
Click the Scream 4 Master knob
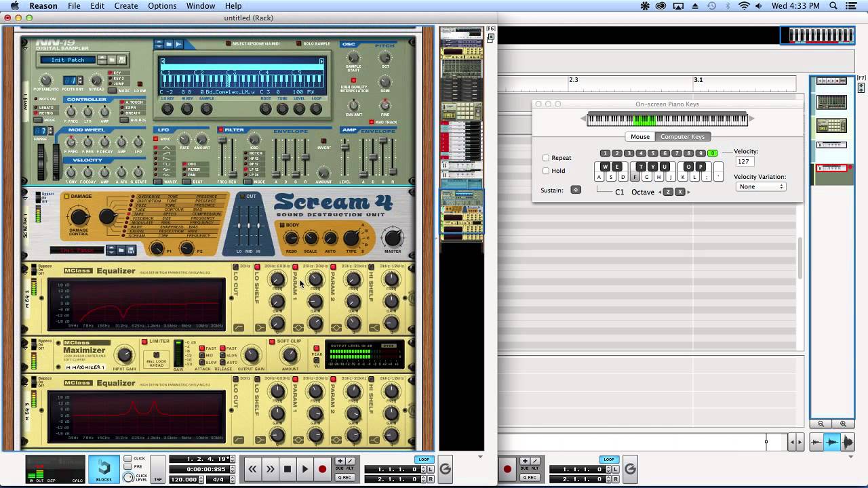pyautogui.click(x=393, y=237)
